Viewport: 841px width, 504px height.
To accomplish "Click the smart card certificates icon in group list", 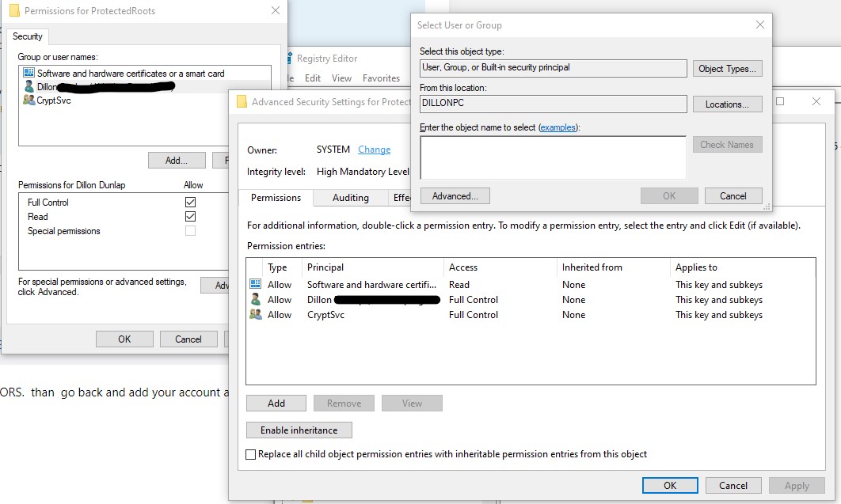I will point(29,73).
